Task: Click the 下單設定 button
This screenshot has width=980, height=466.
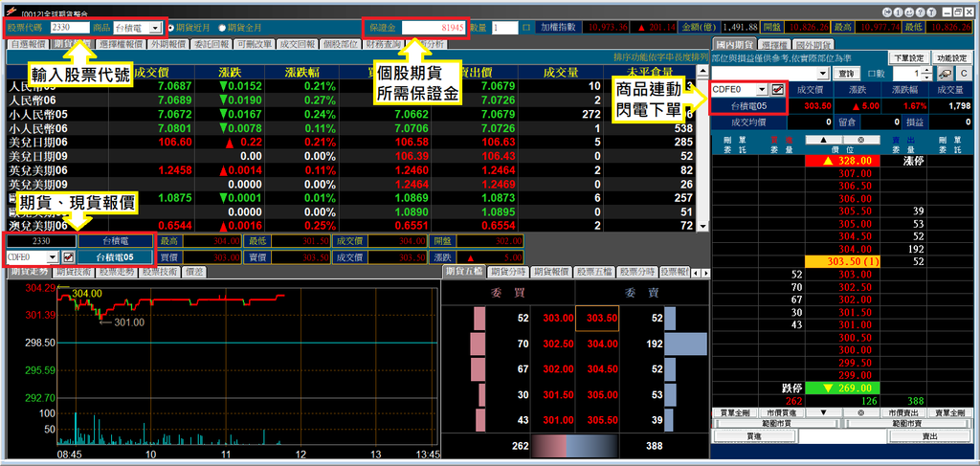Action: [908, 57]
